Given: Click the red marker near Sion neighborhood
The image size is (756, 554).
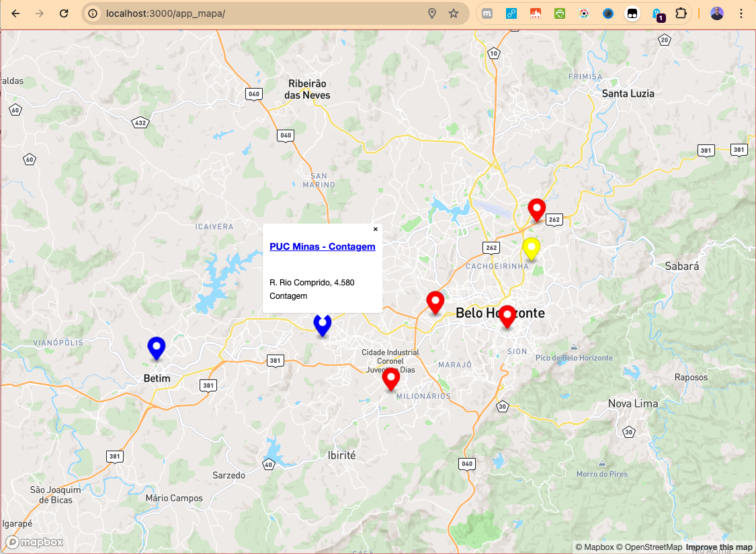Looking at the screenshot, I should pyautogui.click(x=507, y=317).
